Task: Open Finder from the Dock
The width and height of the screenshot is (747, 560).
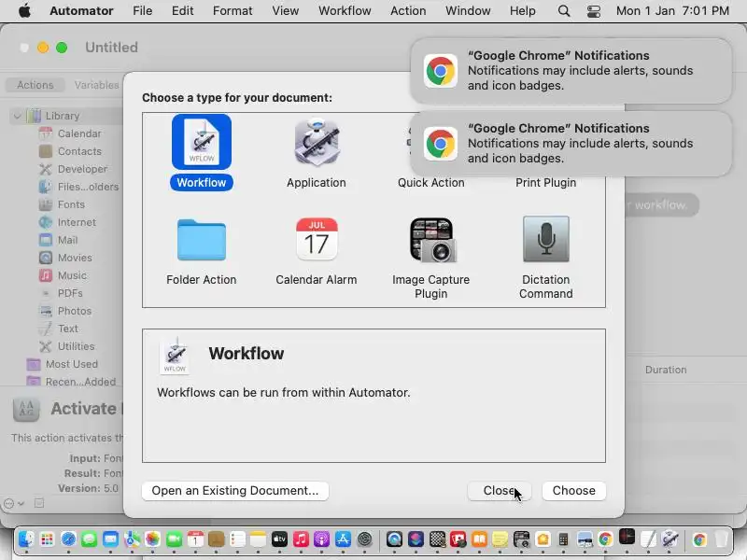Action: click(26, 539)
